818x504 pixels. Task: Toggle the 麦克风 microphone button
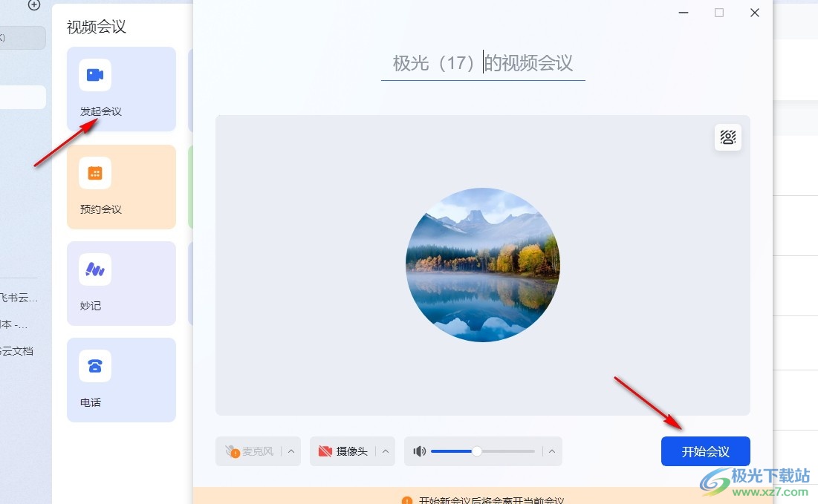[250, 451]
